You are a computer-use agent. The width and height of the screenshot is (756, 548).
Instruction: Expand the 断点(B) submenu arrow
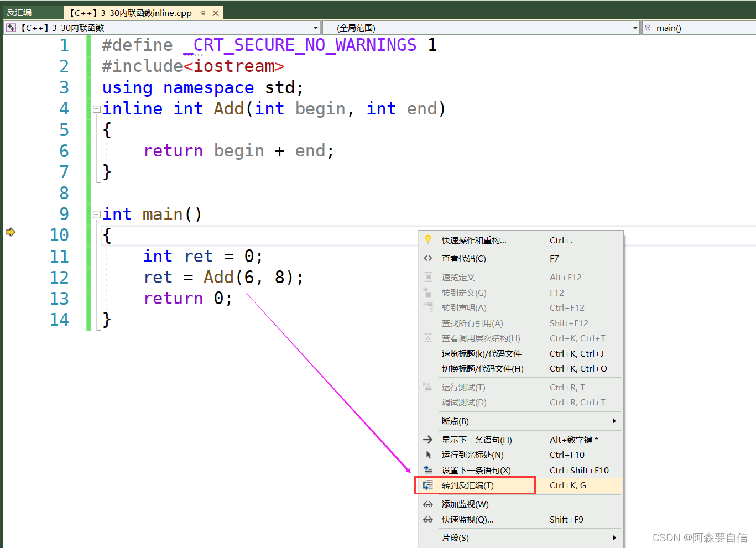coord(614,421)
